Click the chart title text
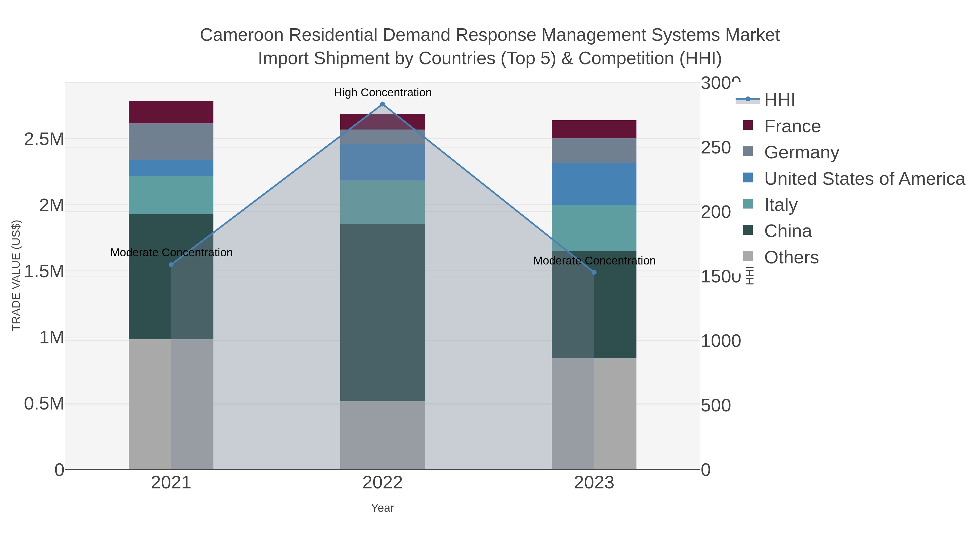Viewport: 980px width, 551px height. (x=490, y=47)
